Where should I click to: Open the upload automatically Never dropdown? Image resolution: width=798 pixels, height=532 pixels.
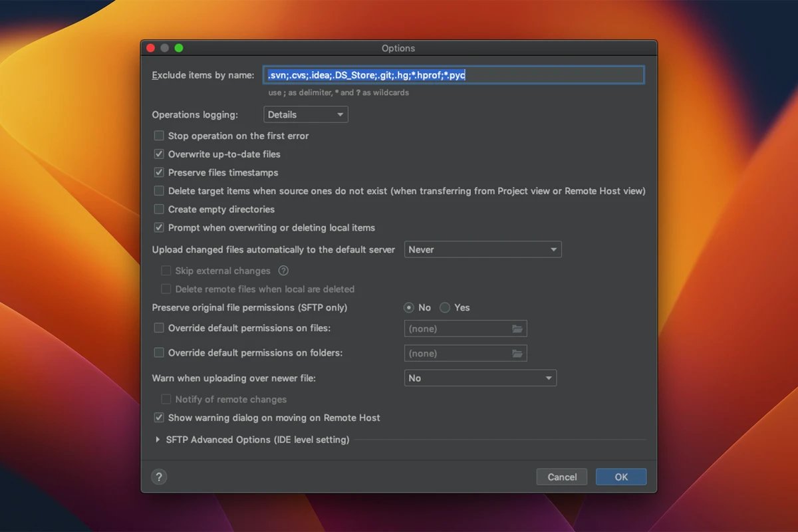483,250
